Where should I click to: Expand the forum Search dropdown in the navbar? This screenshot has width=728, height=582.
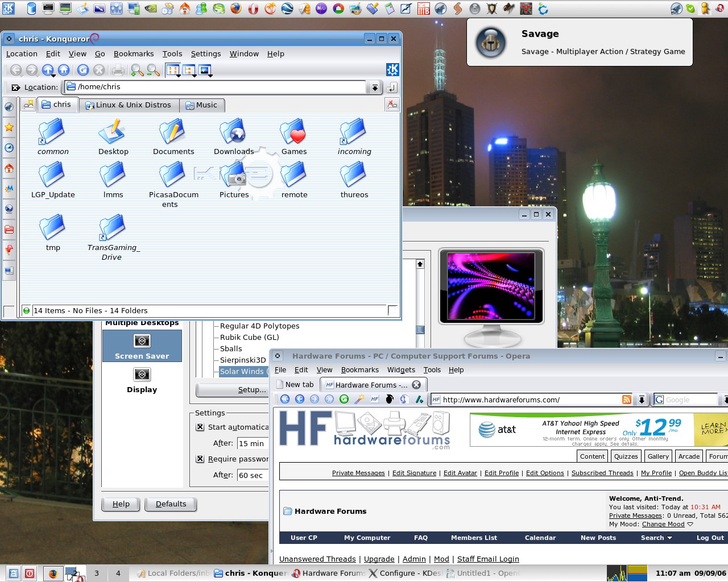(x=669, y=538)
